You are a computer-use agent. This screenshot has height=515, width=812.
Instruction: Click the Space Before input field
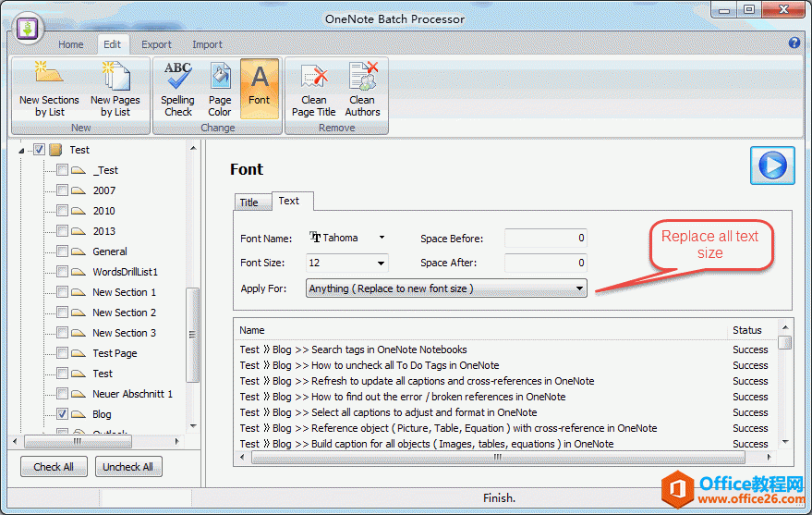point(545,238)
